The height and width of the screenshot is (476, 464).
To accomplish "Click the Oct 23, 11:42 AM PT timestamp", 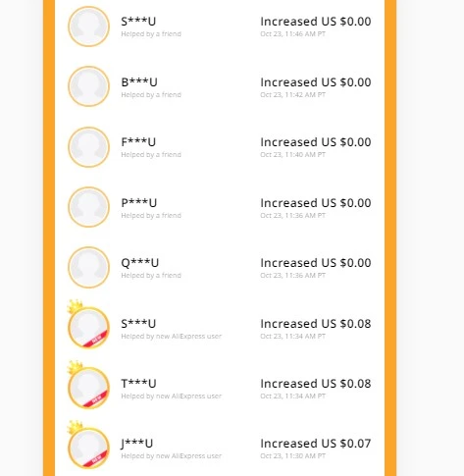I will click(292, 94).
